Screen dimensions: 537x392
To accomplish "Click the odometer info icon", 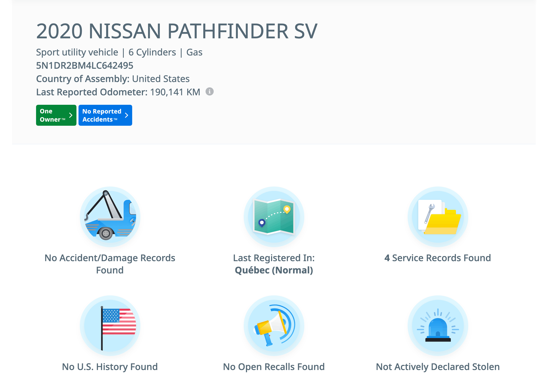I will 209,91.
